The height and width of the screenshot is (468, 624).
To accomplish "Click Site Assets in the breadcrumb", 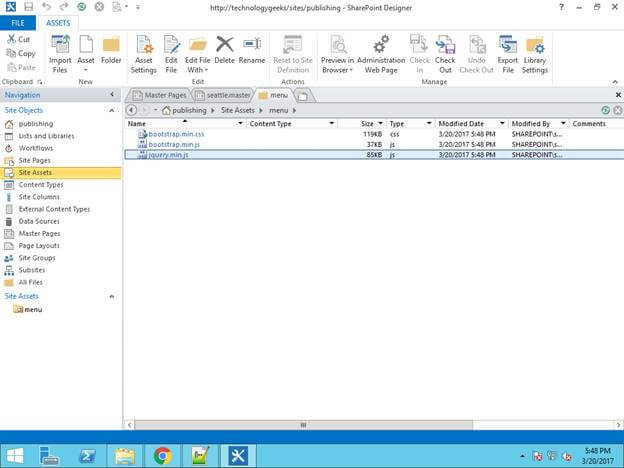I will [x=238, y=110].
